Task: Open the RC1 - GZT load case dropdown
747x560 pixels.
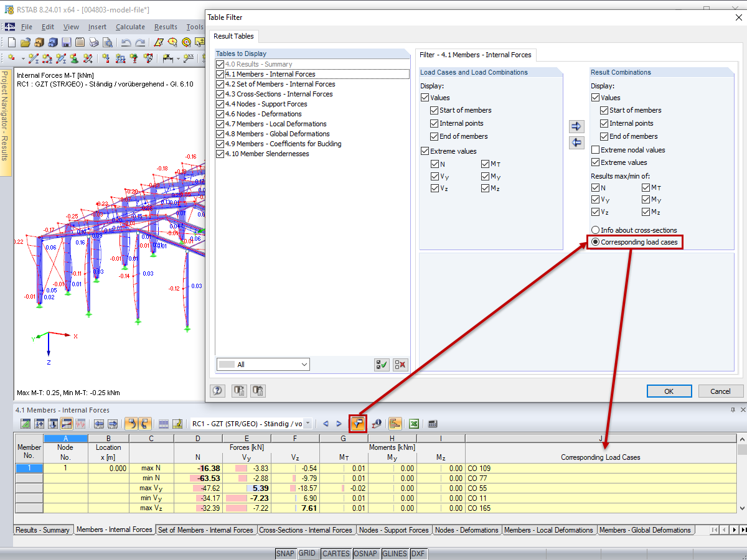Action: coord(308,423)
